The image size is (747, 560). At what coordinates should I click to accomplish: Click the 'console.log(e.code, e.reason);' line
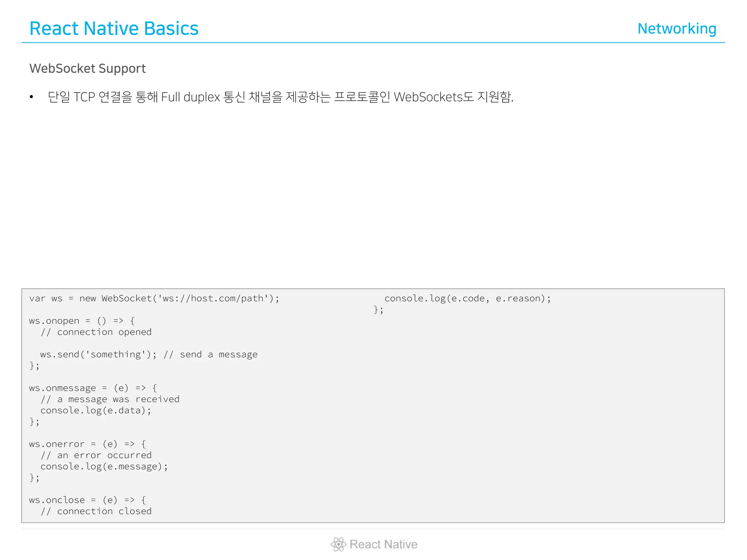pos(468,299)
